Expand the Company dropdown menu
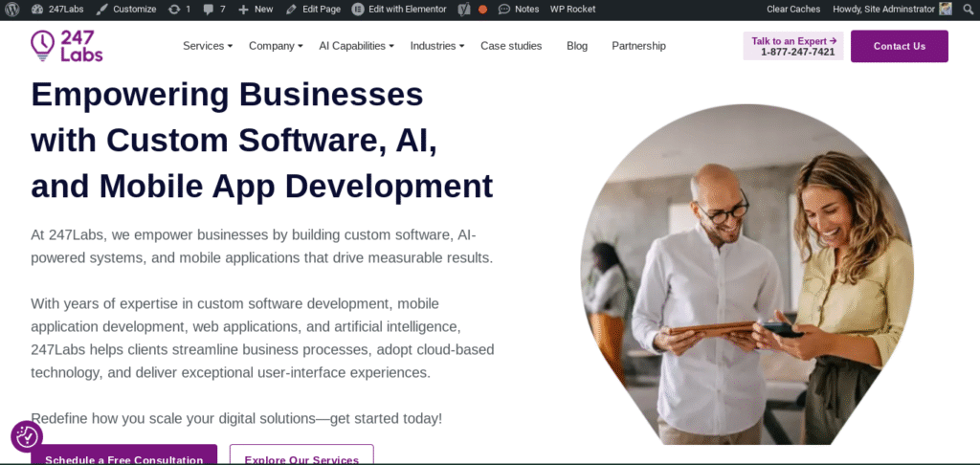The image size is (980, 465). pos(276,46)
